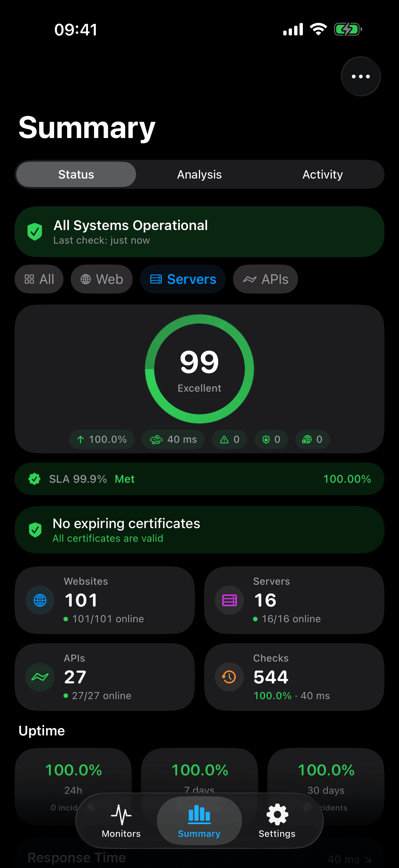Viewport: 399px width, 868px height.
Task: Tap the purple Servers rack icon
Action: pyautogui.click(x=229, y=600)
